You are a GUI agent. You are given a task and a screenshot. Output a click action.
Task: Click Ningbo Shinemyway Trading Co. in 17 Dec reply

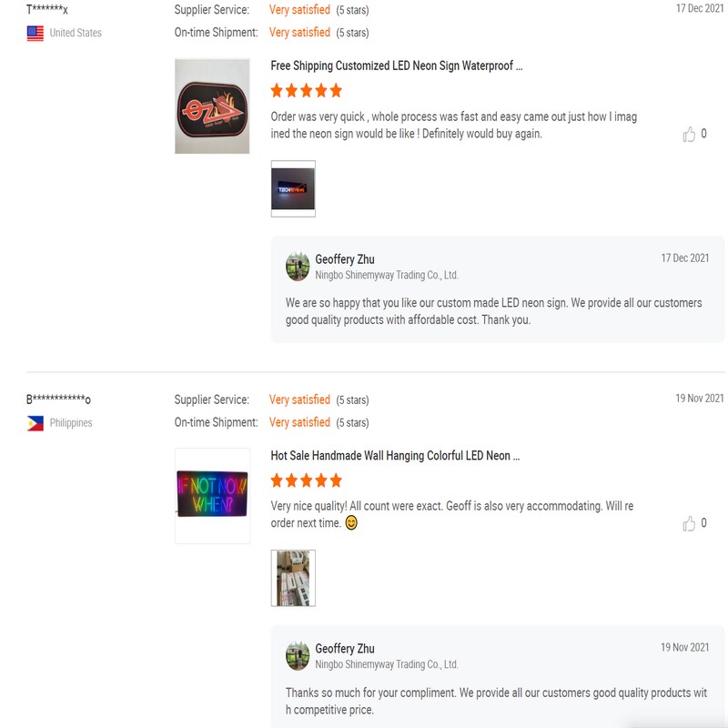[387, 276]
